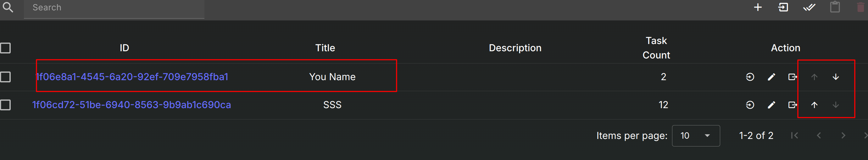Toggle the select-all header checkbox
The image size is (868, 160).
pos(5,48)
